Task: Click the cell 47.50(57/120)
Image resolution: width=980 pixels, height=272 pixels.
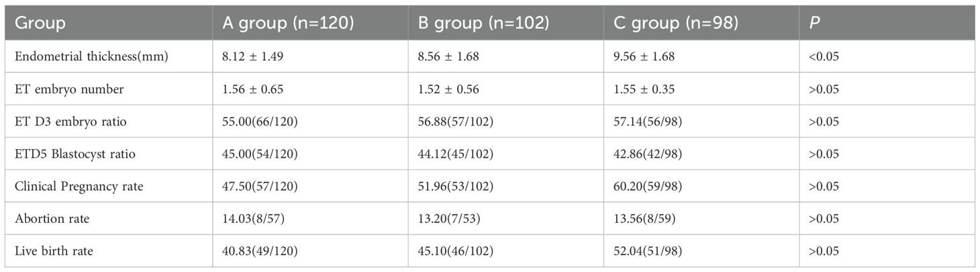Action: click(x=260, y=187)
